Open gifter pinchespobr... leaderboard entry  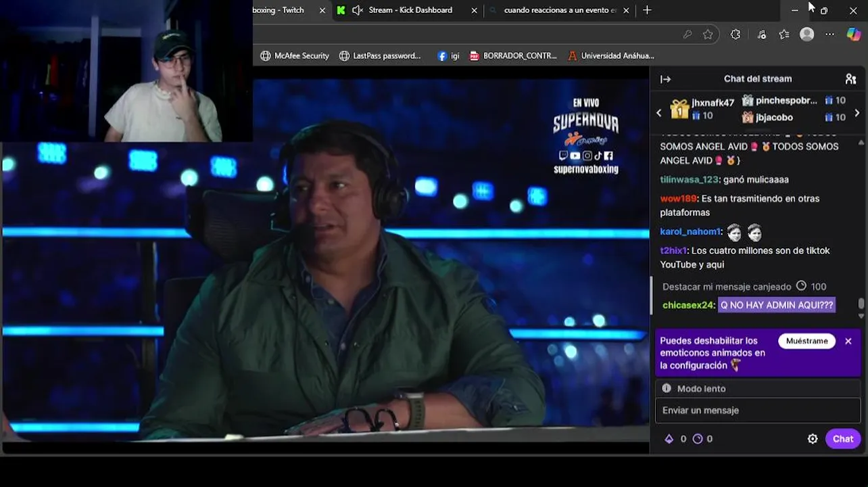coord(794,100)
